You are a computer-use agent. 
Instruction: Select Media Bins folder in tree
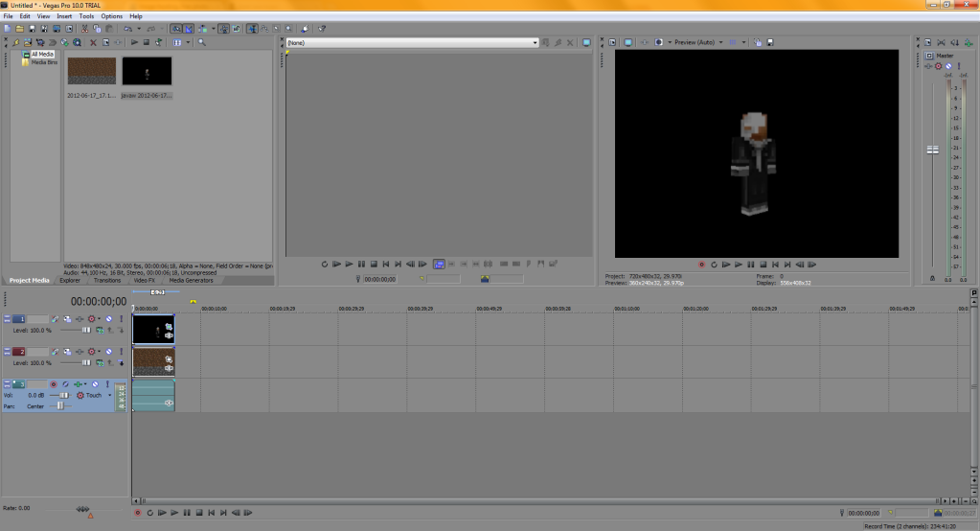(x=44, y=62)
